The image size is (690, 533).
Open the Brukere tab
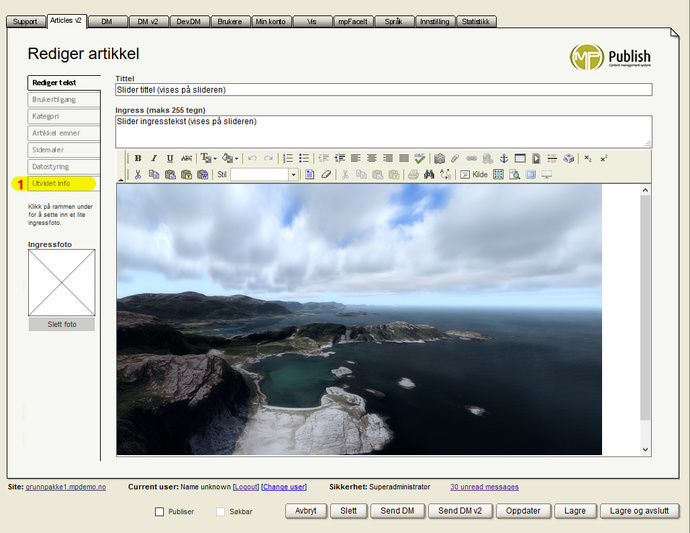(227, 21)
